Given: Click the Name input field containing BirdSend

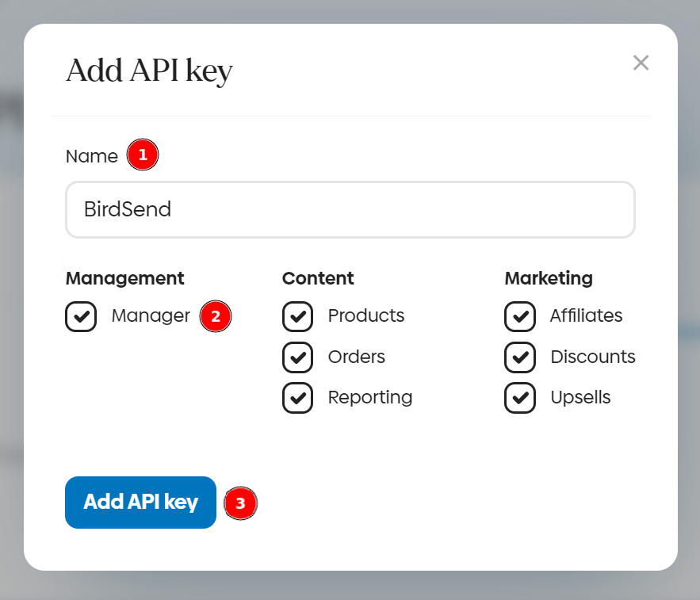Looking at the screenshot, I should 350,209.
